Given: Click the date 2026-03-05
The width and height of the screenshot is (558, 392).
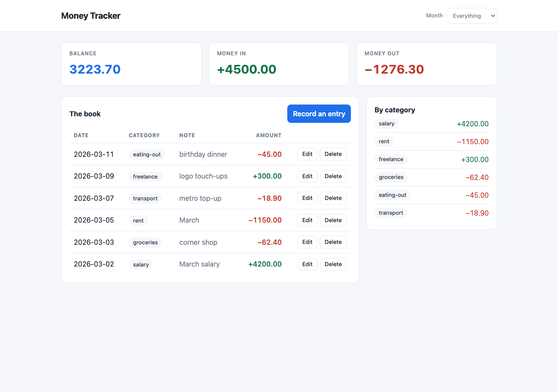Looking at the screenshot, I should click(94, 220).
